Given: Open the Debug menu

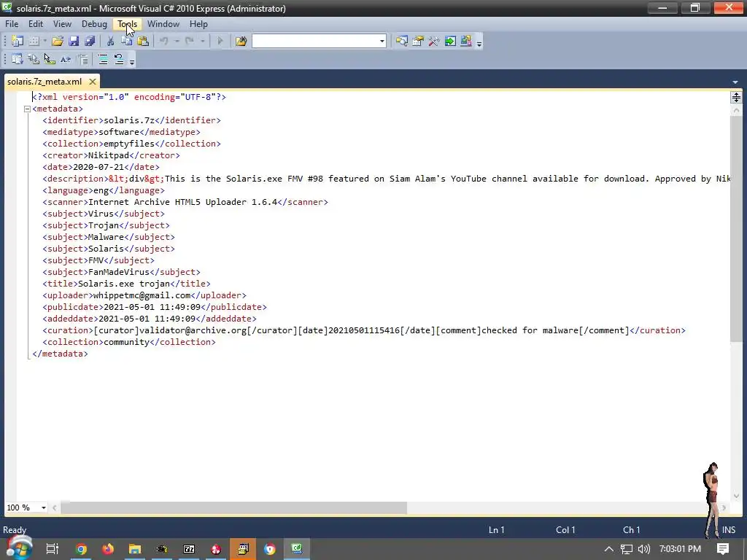Looking at the screenshot, I should 94,24.
